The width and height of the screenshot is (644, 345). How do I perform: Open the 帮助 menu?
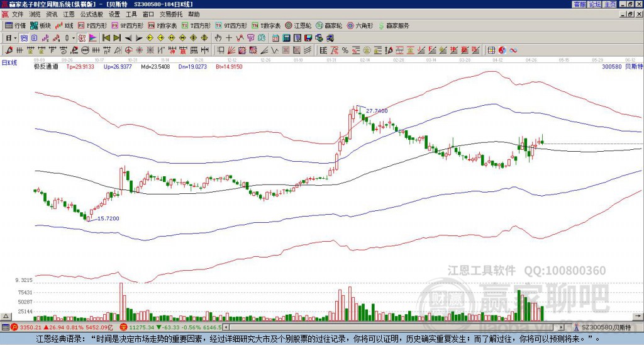[194, 14]
